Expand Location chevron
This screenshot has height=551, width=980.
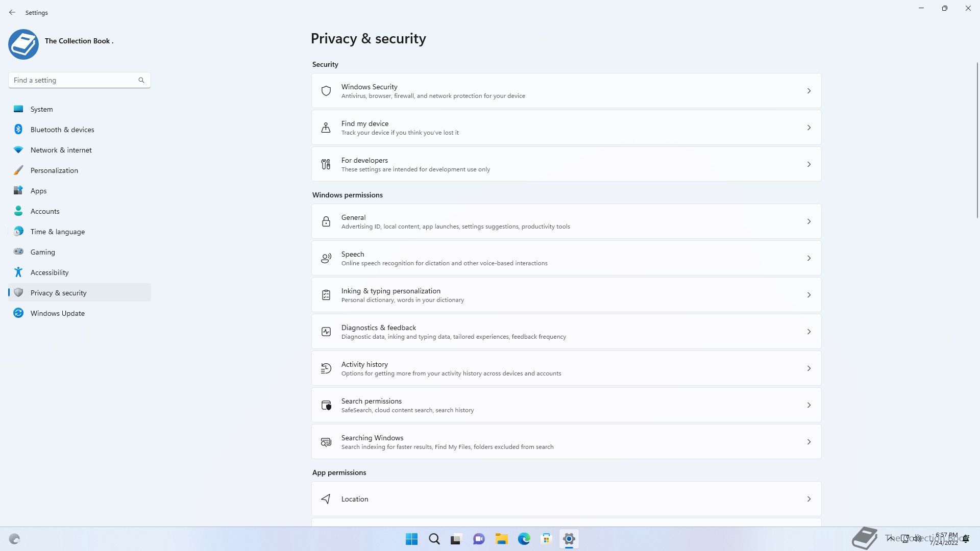click(809, 499)
